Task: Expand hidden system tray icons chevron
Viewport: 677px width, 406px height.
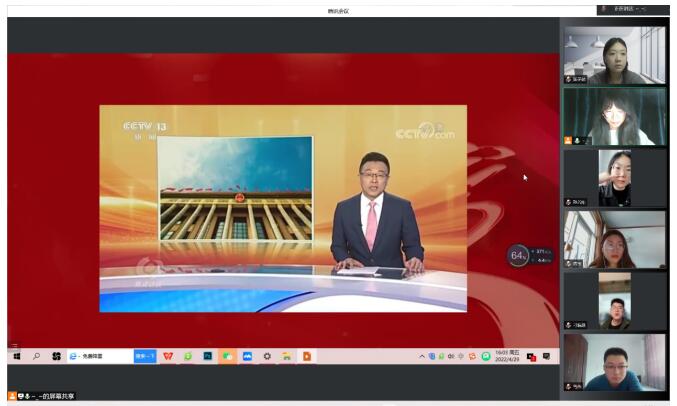Action: pos(422,356)
